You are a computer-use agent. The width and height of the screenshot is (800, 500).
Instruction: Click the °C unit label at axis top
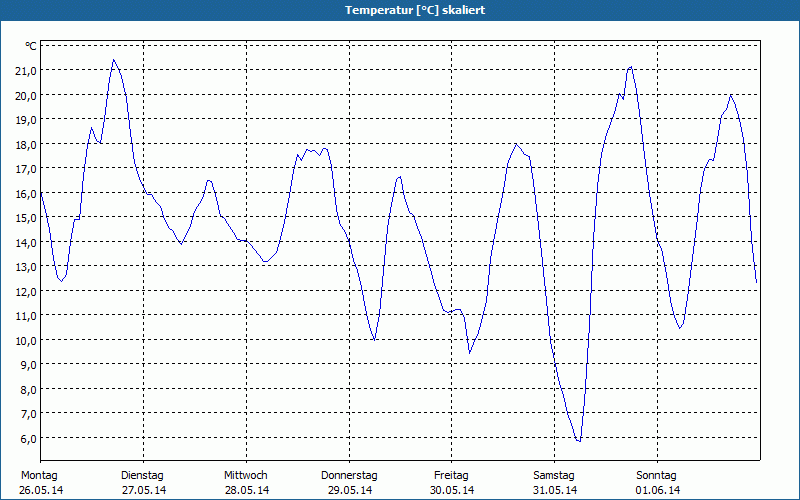click(31, 46)
